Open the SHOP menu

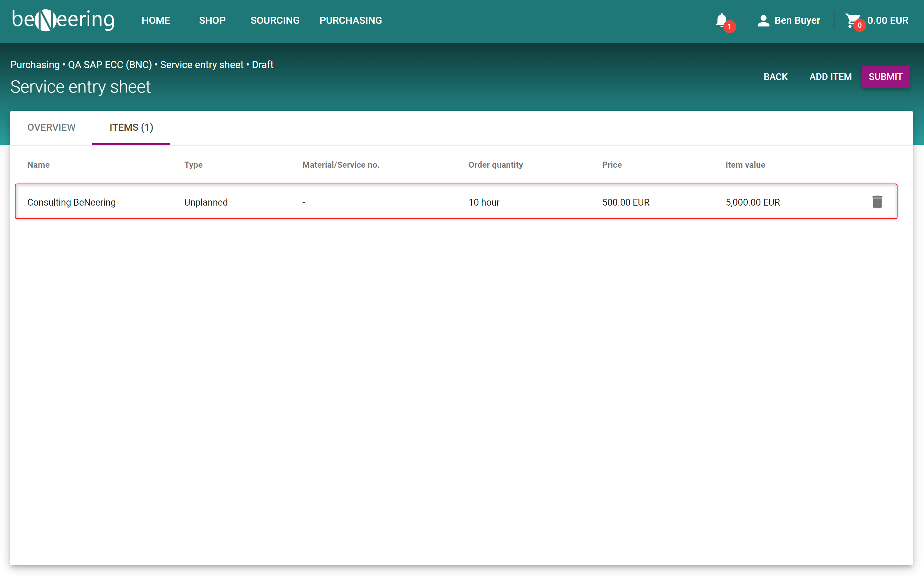pyautogui.click(x=212, y=20)
